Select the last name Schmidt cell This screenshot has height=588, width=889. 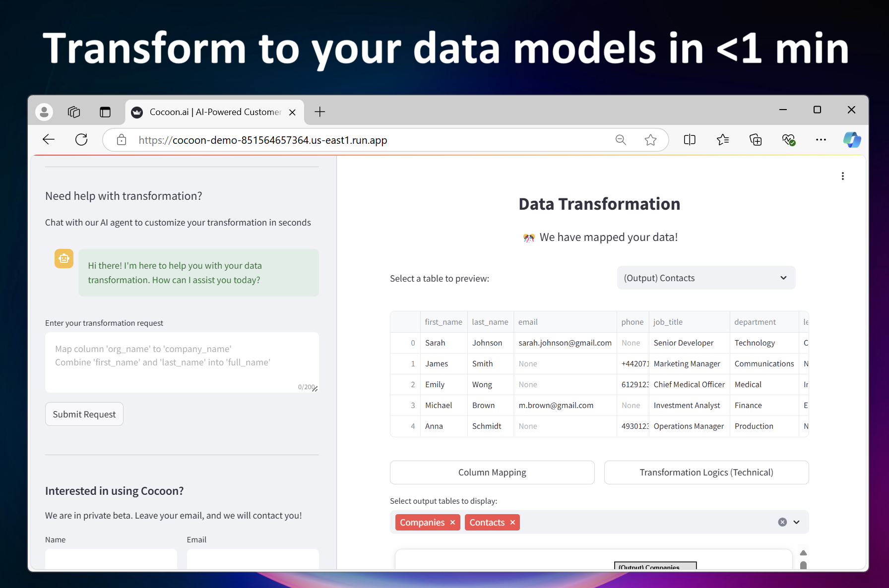pos(490,426)
